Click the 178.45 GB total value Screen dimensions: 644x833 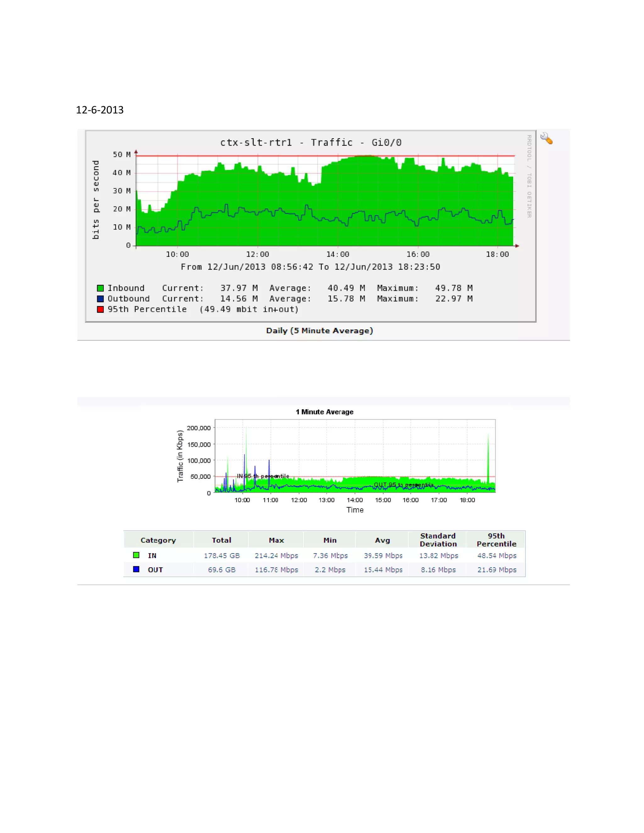tap(222, 556)
